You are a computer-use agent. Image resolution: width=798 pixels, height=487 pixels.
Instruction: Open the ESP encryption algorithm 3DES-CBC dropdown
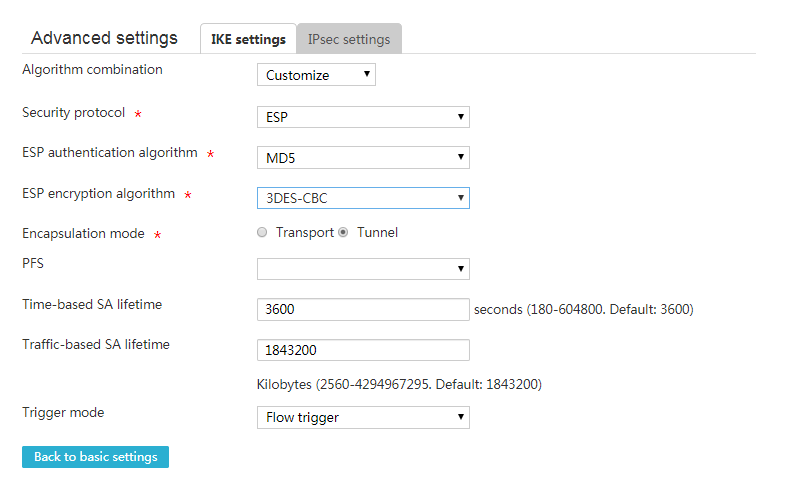[363, 198]
